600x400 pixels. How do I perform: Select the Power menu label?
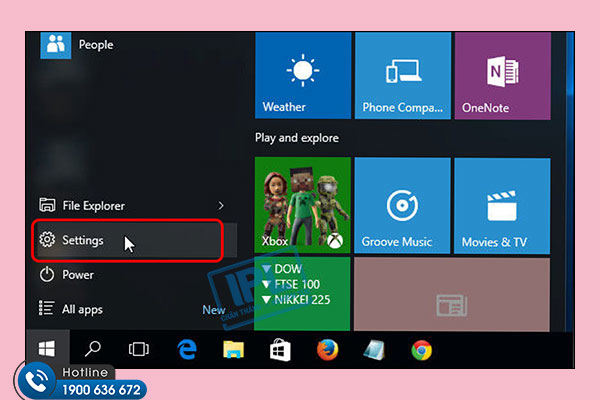click(78, 274)
